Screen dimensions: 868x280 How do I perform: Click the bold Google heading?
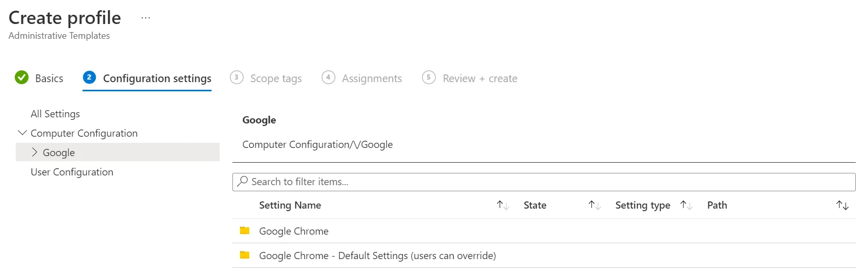[259, 120]
